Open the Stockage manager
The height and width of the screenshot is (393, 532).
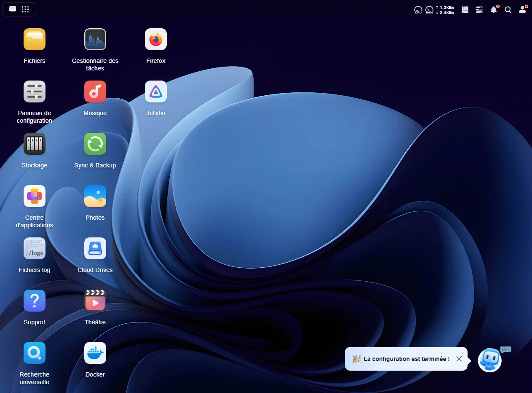[x=35, y=144]
